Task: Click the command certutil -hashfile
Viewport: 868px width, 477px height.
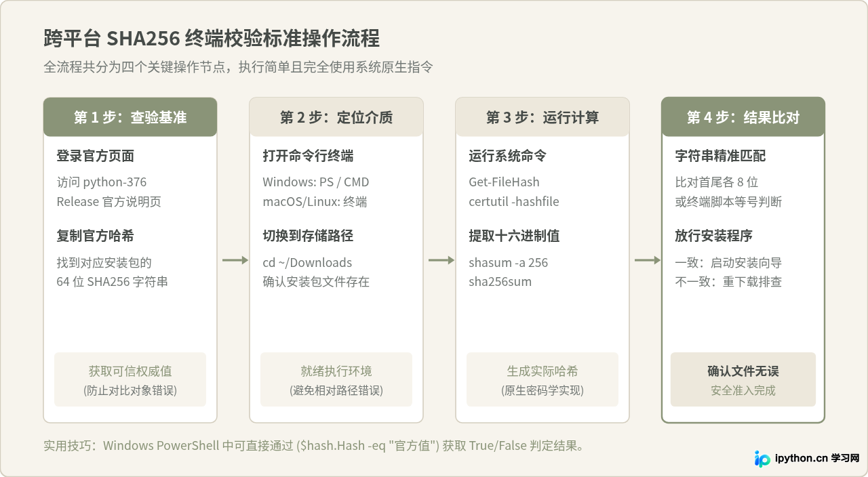Action: (514, 201)
